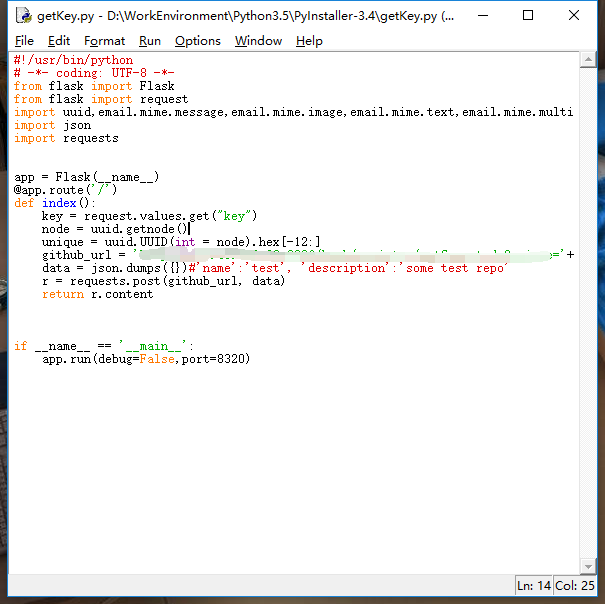The width and height of the screenshot is (605, 604).
Task: Click the 'return r.content' line
Action: coord(98,294)
